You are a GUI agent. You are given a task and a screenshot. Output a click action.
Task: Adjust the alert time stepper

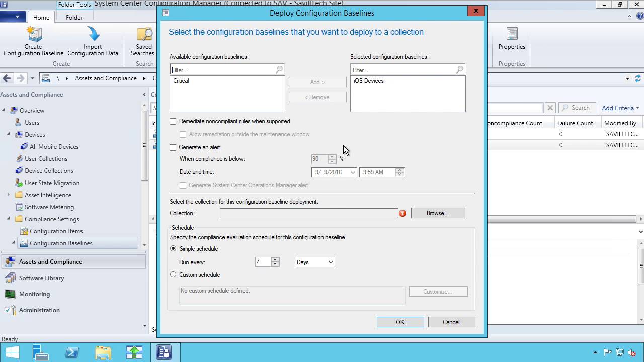pyautogui.click(x=399, y=172)
